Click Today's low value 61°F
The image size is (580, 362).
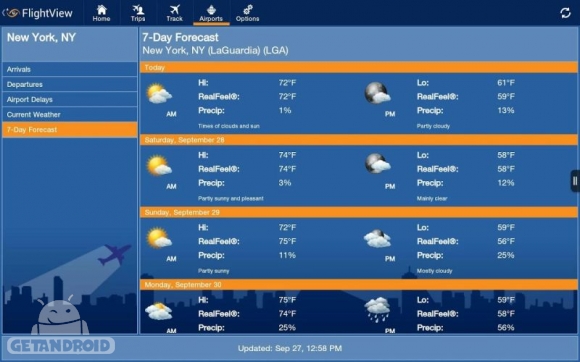(506, 82)
